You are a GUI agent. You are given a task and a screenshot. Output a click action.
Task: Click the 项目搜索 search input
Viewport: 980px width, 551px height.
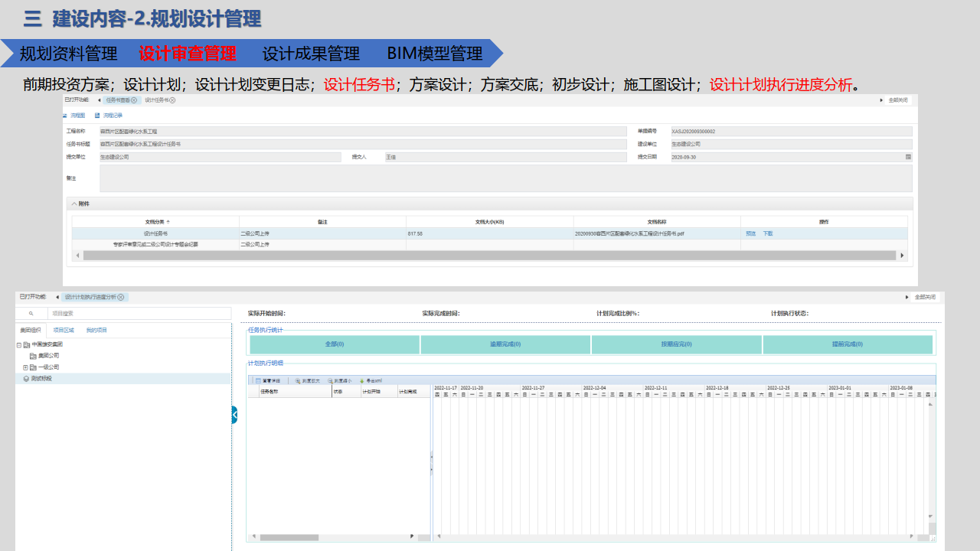click(139, 314)
